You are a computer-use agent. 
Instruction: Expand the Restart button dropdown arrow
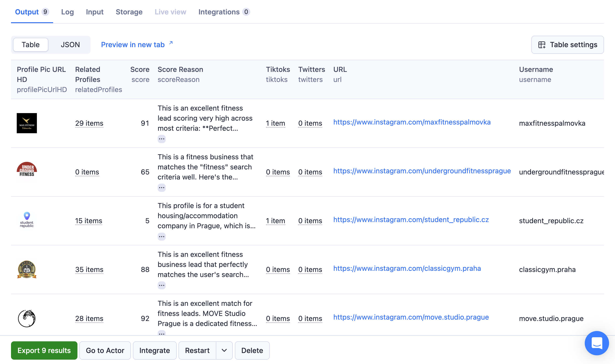(224, 350)
